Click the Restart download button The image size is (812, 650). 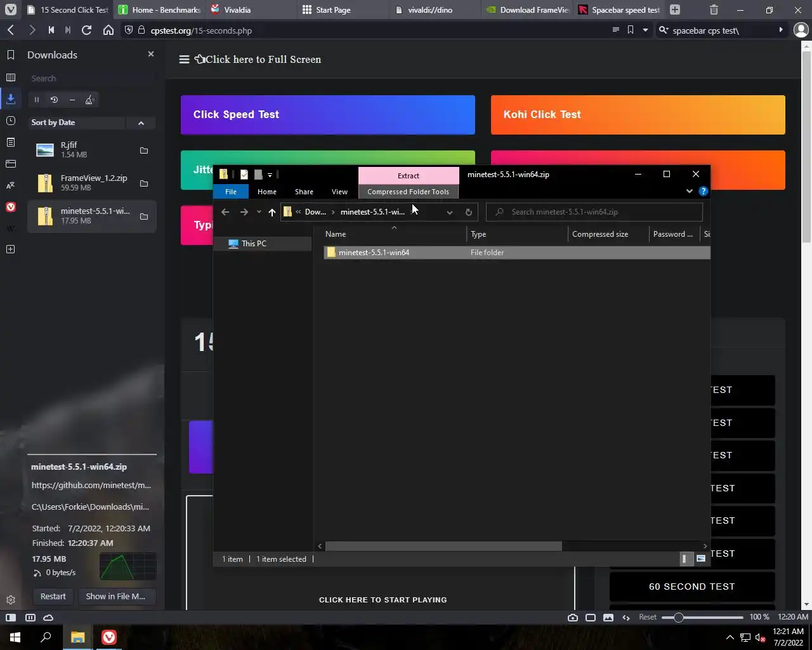53,596
